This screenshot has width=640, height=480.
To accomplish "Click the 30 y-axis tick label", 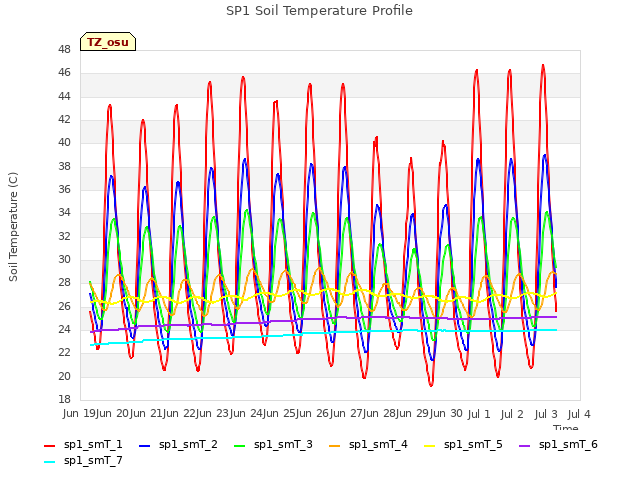I will coord(64,260).
